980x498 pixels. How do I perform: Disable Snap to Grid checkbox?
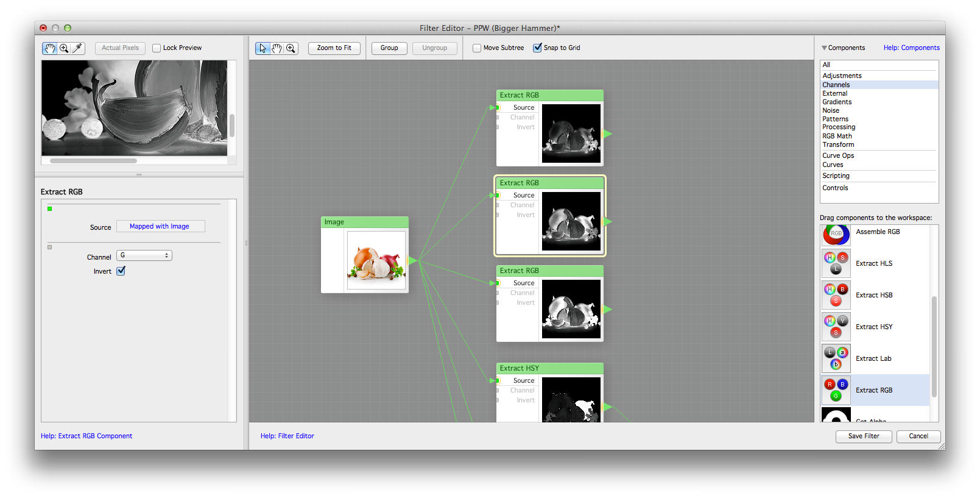point(537,48)
